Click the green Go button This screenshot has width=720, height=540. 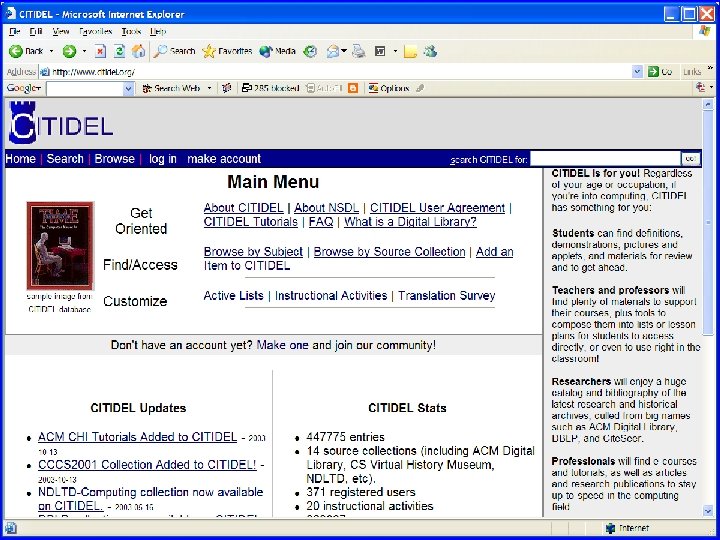pyautogui.click(x=660, y=72)
